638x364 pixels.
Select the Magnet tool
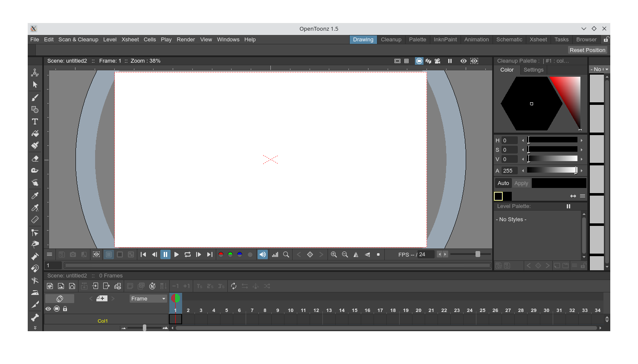click(x=35, y=269)
